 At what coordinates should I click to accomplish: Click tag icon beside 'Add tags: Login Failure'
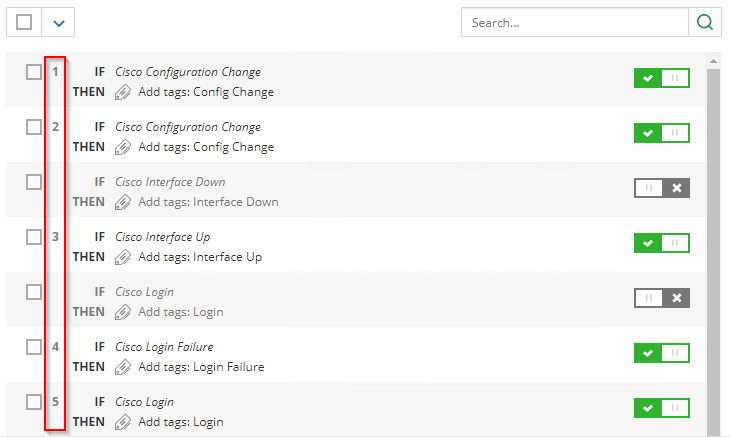123,367
